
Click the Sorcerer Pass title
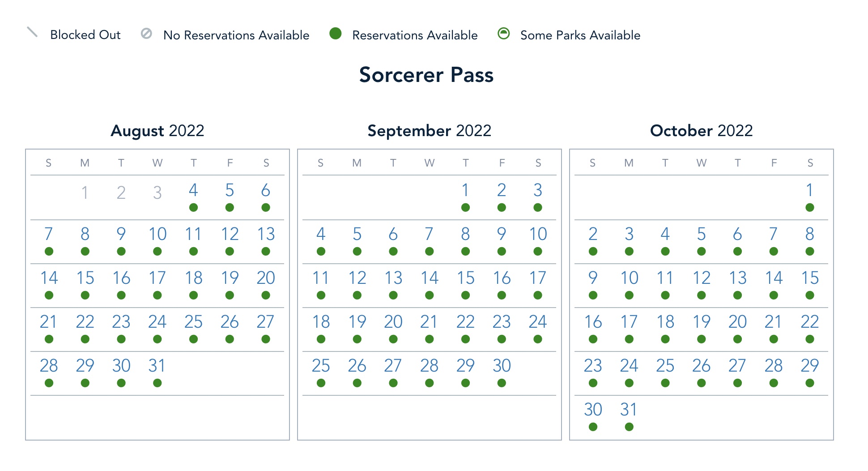pos(426,75)
